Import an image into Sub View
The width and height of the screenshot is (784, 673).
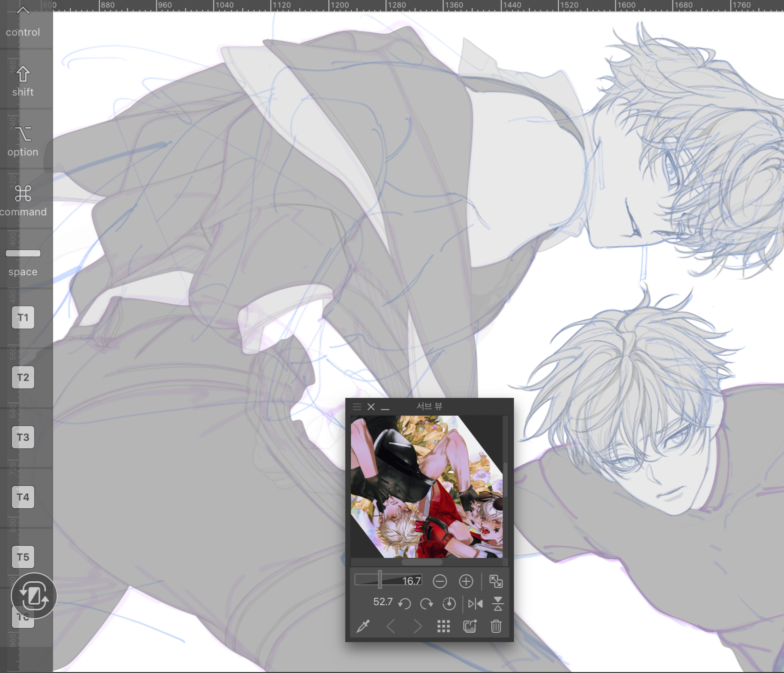pyautogui.click(x=469, y=626)
